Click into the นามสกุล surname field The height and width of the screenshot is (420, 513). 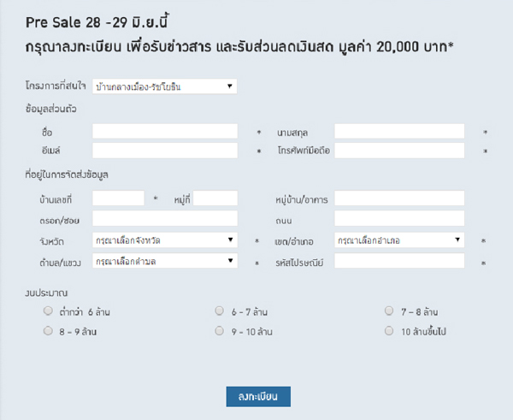399,132
